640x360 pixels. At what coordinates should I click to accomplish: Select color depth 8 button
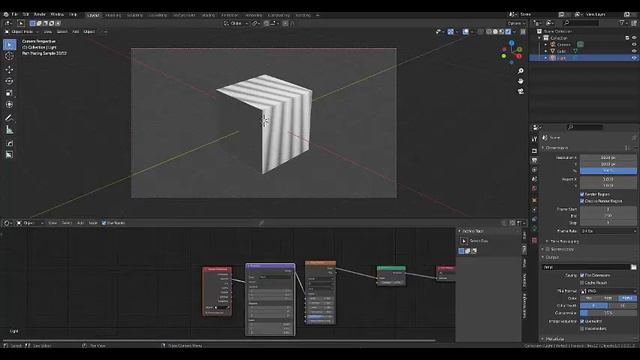pos(594,306)
